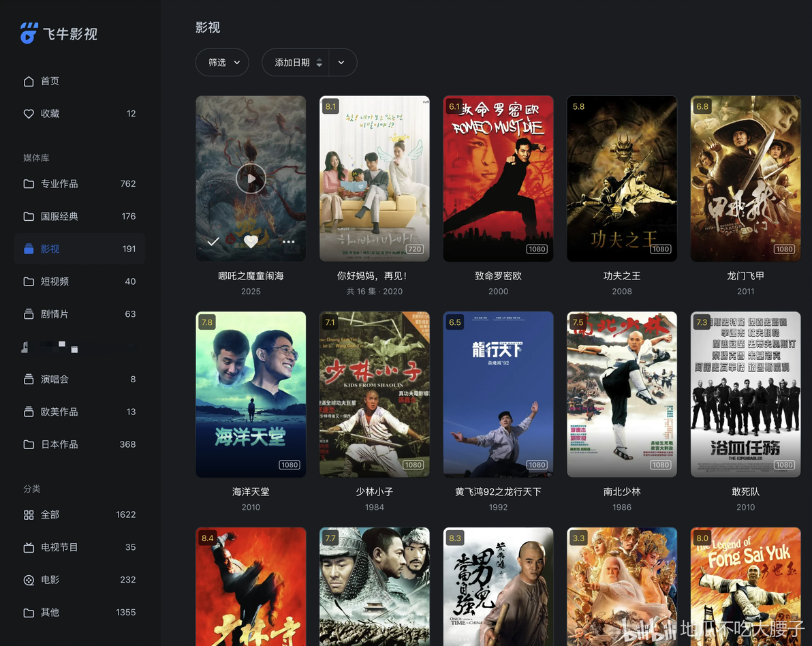Open the Legend of Fong Sai Yuk poster

tap(746, 587)
